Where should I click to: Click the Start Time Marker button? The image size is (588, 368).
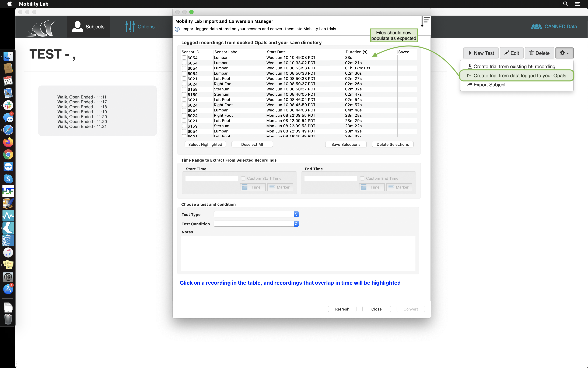tap(280, 187)
